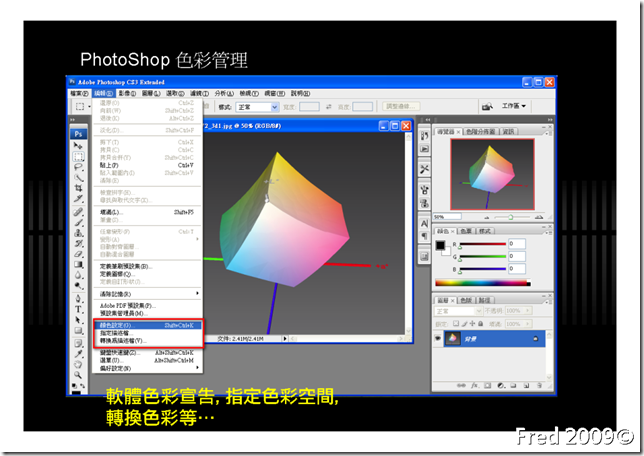Select the Crop tool
Viewport: 644px width, 456px height.
[x=78, y=188]
